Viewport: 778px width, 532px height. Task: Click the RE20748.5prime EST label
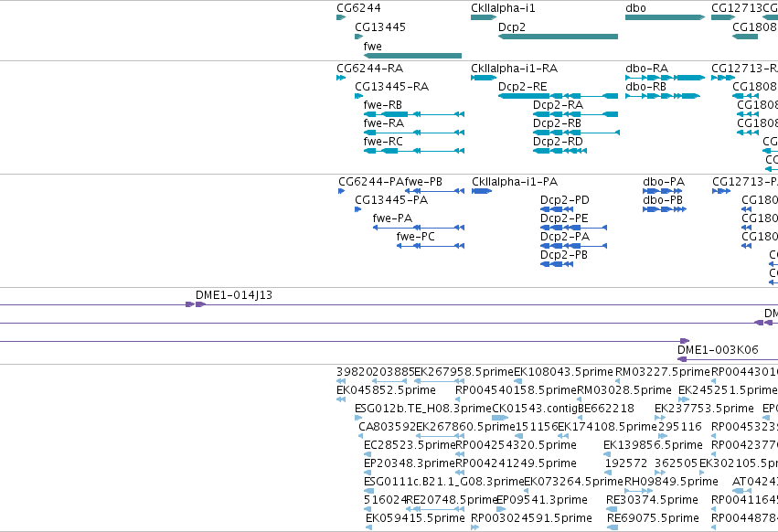tap(451, 501)
